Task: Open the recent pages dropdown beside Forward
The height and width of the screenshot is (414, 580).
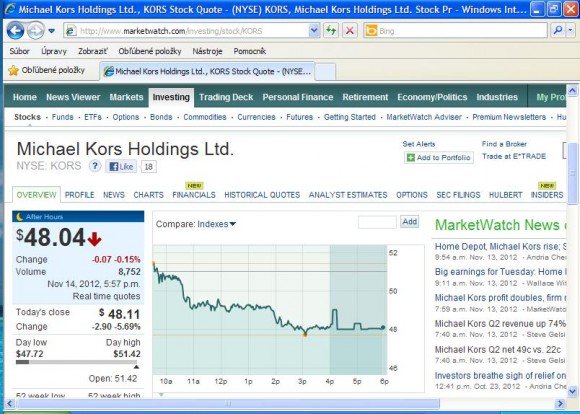Action: (52, 31)
